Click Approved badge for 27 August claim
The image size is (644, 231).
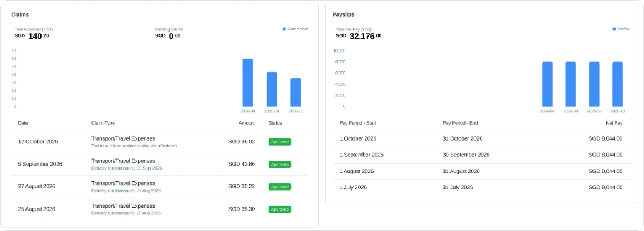pyautogui.click(x=280, y=187)
